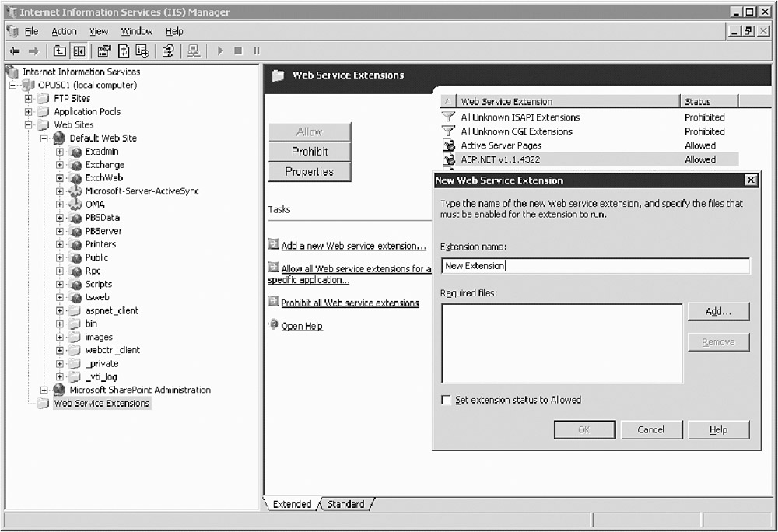Expand the Microsoft SharePoint Administration node
The width and height of the screenshot is (778, 532).
44,390
